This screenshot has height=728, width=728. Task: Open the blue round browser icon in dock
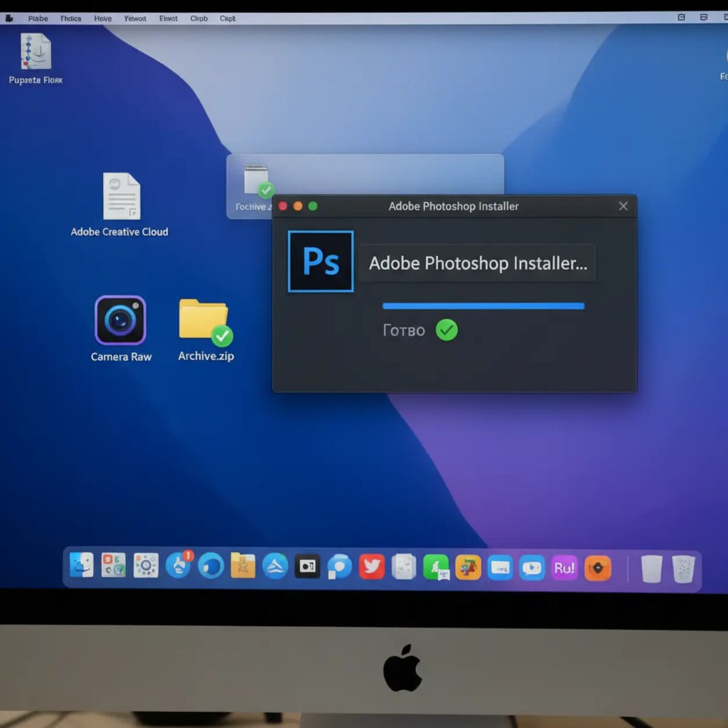tap(211, 566)
